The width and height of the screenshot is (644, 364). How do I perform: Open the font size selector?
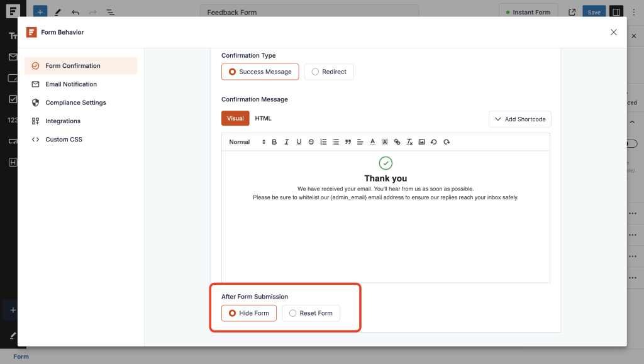point(263,141)
